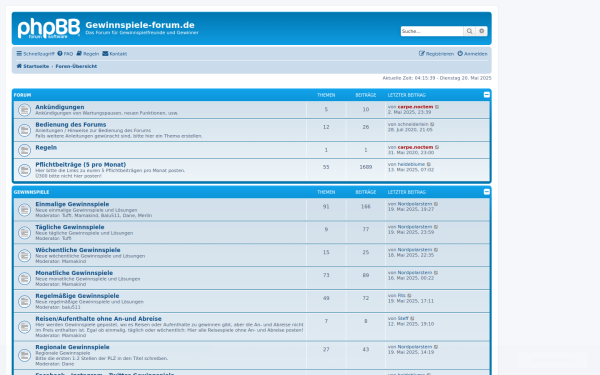View latest post icon in Wöchentliche Gewinnspiele row
Viewport: 600px width, 375px height.
(436, 250)
